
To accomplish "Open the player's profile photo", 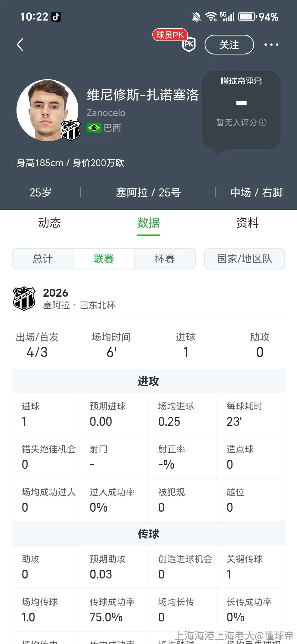I will [47, 110].
